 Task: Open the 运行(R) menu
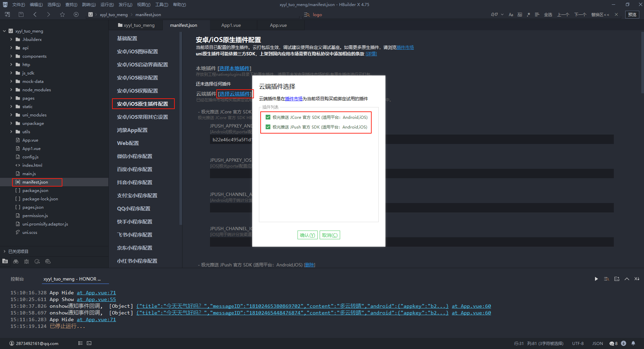point(107,5)
